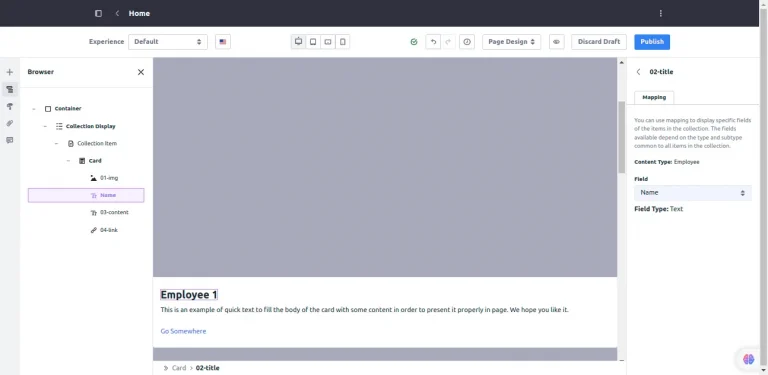This screenshot has width=768, height=375.
Task: Select 03-content in the tree
Action: pyautogui.click(x=114, y=213)
